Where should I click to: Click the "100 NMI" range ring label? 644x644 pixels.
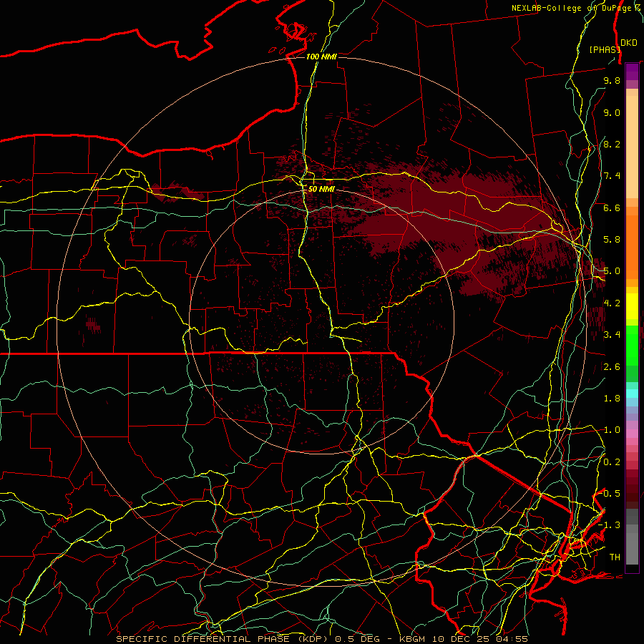click(321, 57)
